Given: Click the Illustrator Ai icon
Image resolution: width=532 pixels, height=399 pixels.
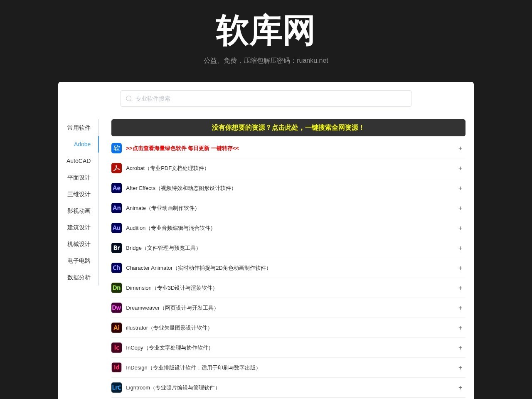Looking at the screenshot, I should point(116,328).
